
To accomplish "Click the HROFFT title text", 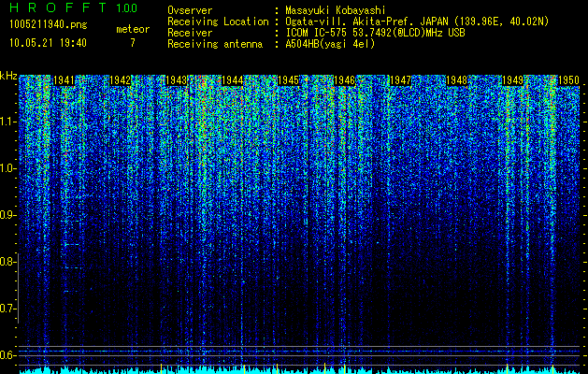I will pyautogui.click(x=58, y=7).
